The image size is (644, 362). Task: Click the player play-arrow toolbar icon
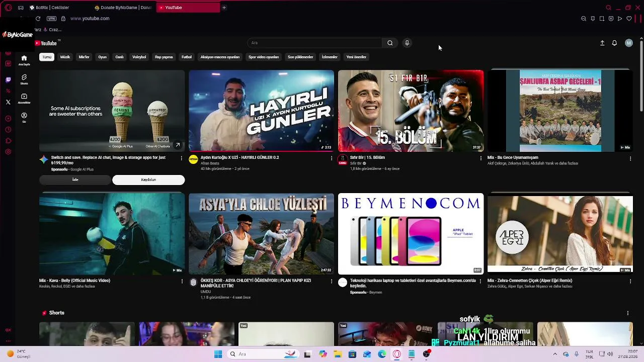[x=620, y=19]
